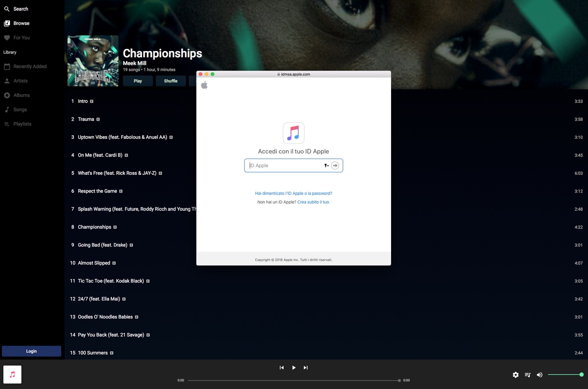The height and width of the screenshot is (389, 588).
Task: Click the Apple logo in sign-in window
Action: (204, 85)
